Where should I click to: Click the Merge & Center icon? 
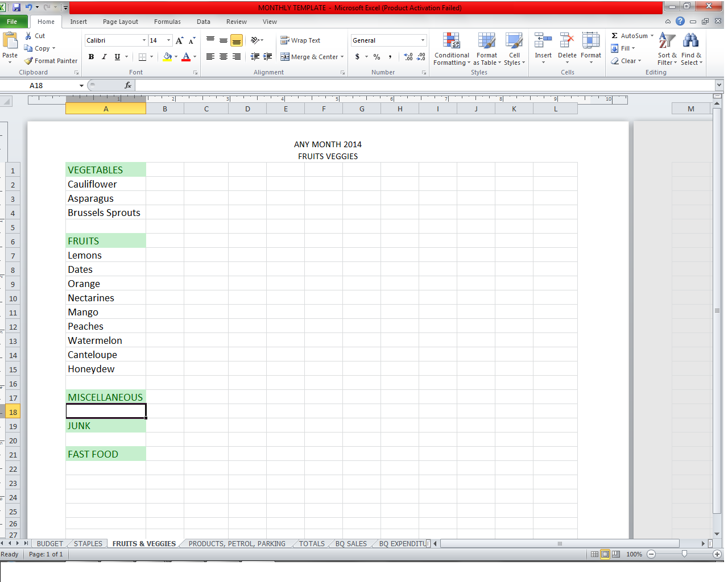pyautogui.click(x=285, y=57)
